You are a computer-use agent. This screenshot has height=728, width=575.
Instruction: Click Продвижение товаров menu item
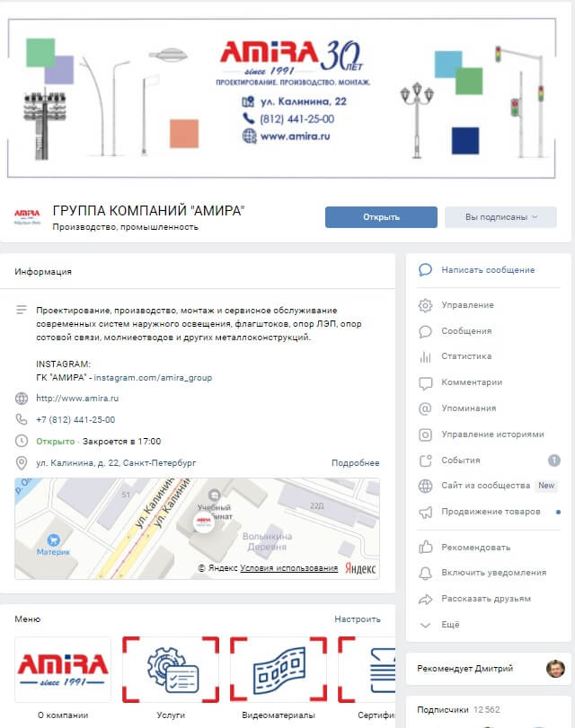pos(491,511)
